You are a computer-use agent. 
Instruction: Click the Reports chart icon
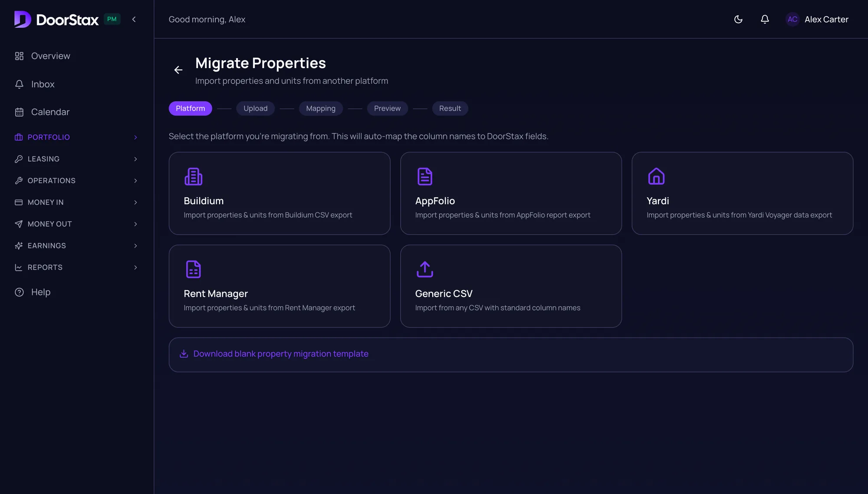coord(19,267)
